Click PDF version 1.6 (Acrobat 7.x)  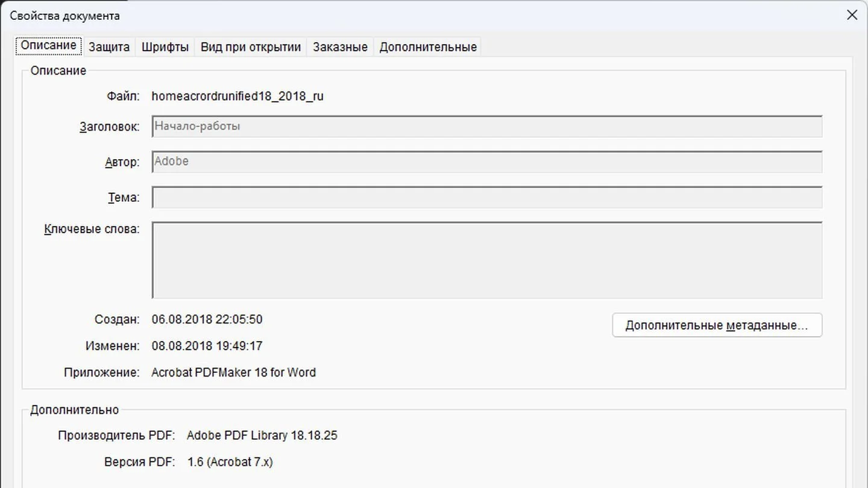230,462
